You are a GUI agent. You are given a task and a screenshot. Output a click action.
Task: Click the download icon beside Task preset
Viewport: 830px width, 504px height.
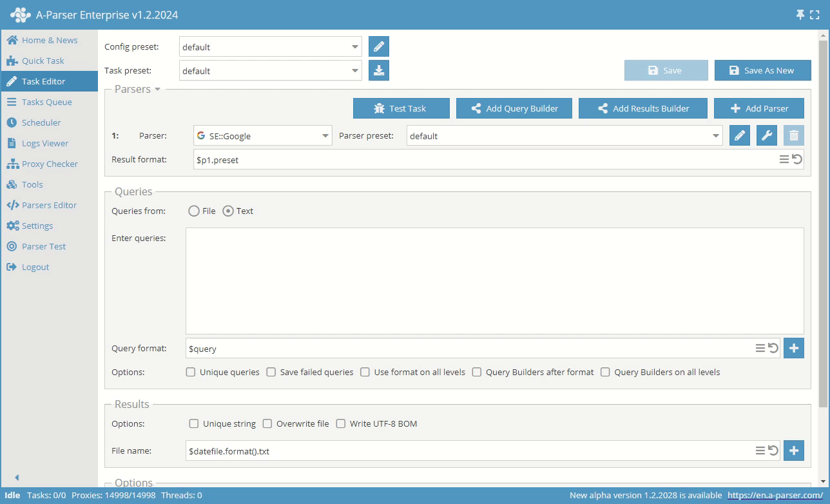[x=379, y=71]
